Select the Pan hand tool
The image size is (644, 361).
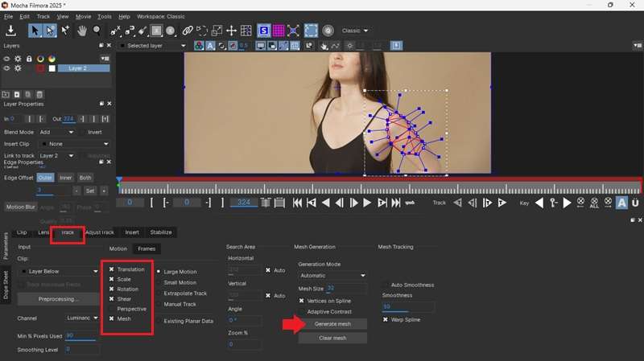click(x=82, y=31)
